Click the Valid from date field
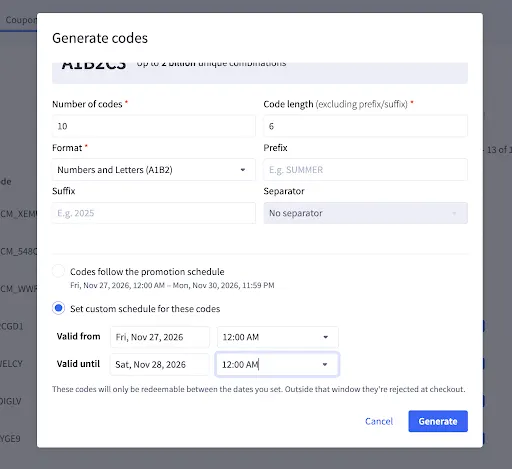512x469 pixels. pyautogui.click(x=160, y=337)
